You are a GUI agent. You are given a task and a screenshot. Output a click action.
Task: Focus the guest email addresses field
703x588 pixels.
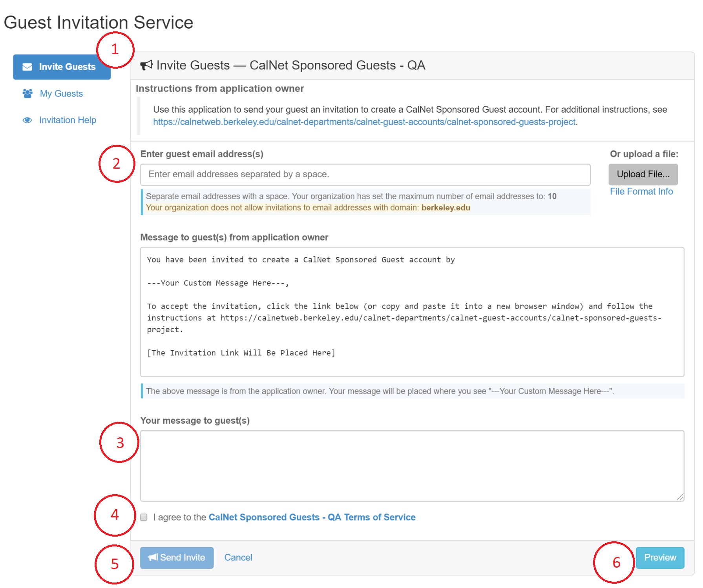coord(365,175)
